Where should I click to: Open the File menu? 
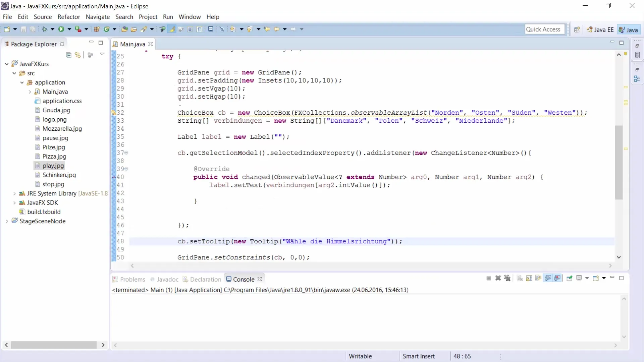[x=7, y=17]
